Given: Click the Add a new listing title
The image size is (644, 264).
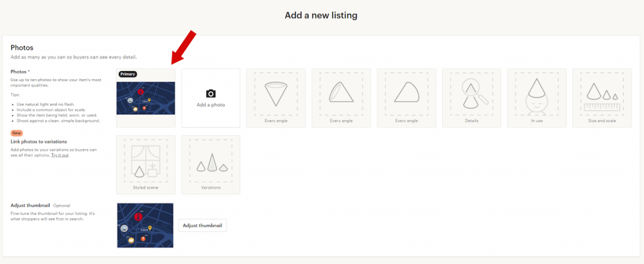Looking at the screenshot, I should tap(321, 14).
